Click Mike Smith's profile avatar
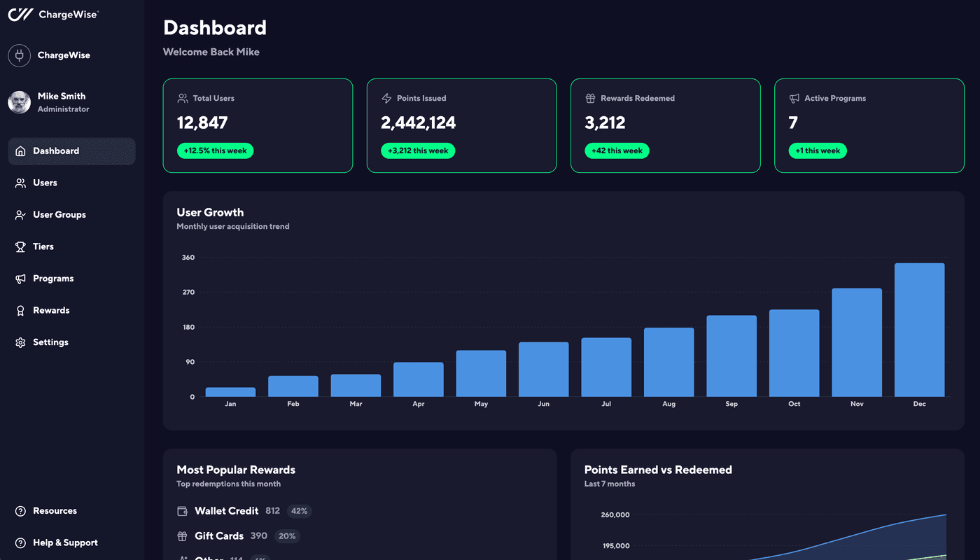 pyautogui.click(x=19, y=102)
